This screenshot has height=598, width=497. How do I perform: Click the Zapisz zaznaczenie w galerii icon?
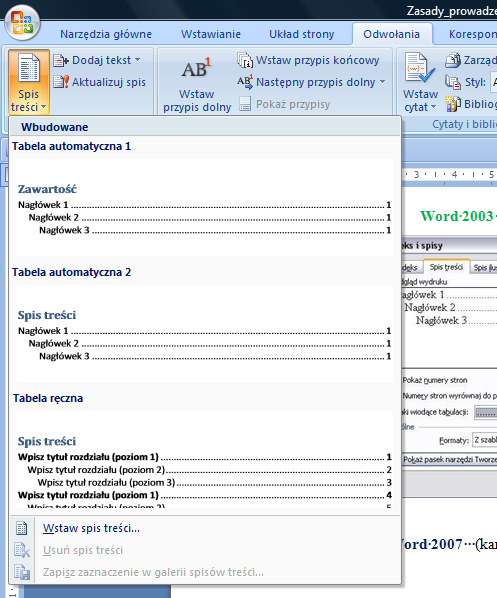pos(22,572)
